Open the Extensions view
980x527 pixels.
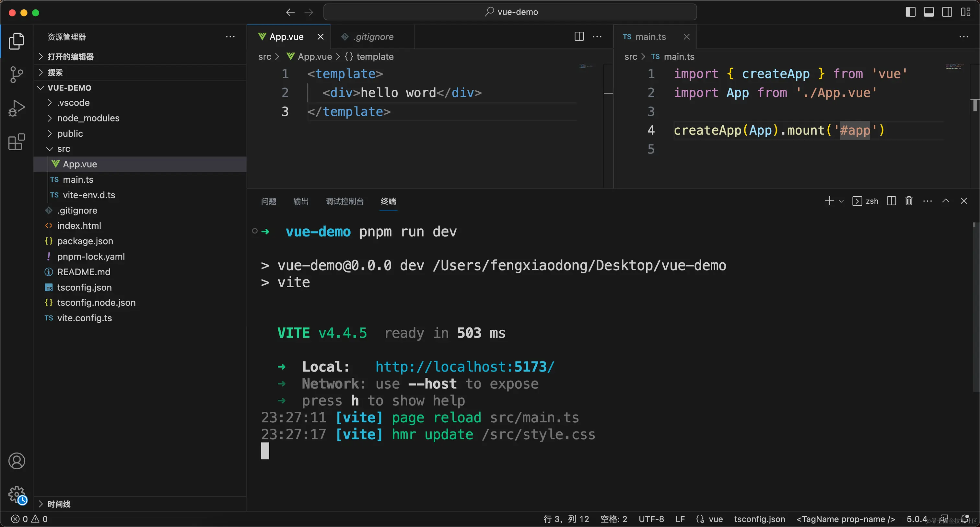click(16, 142)
